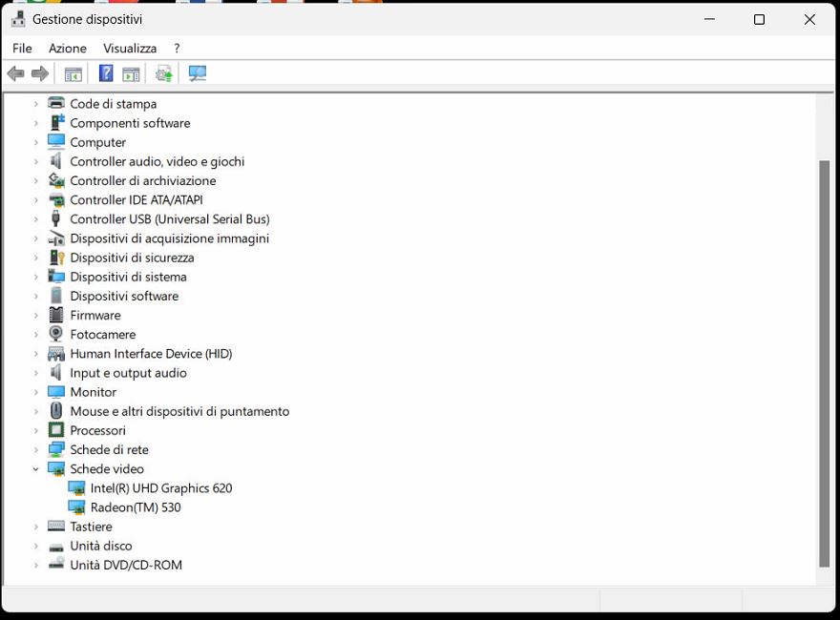Collapse the Schede video node chevron
Screen dimensions: 840x620
pos(36,469)
